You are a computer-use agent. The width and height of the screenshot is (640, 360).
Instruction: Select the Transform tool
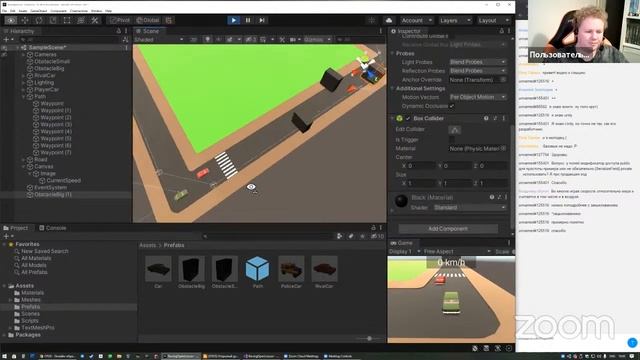click(81, 20)
